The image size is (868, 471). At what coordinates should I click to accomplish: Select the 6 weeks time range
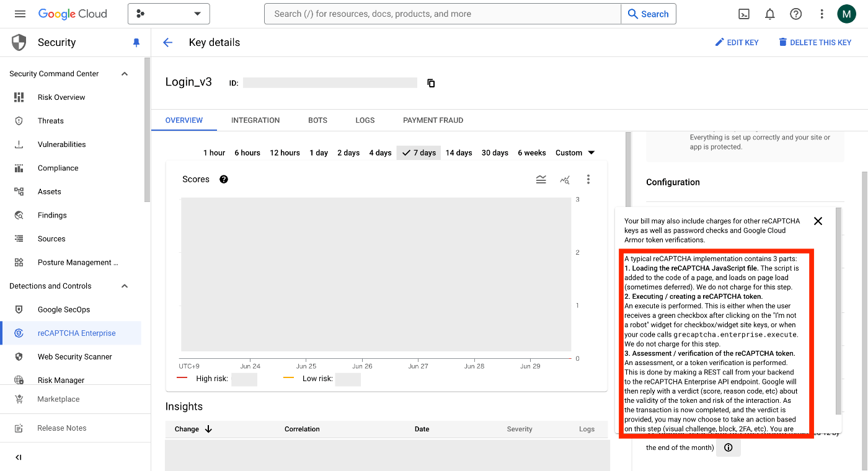pyautogui.click(x=532, y=152)
